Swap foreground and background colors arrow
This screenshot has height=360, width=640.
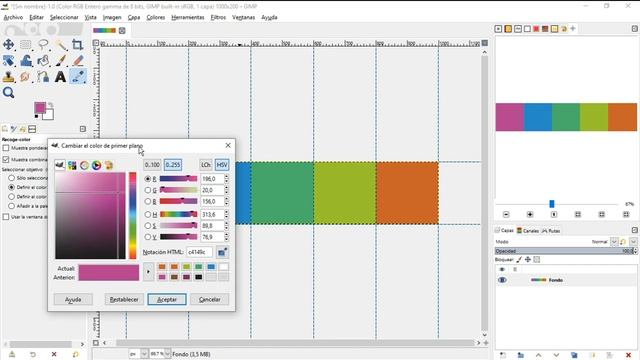51,105
